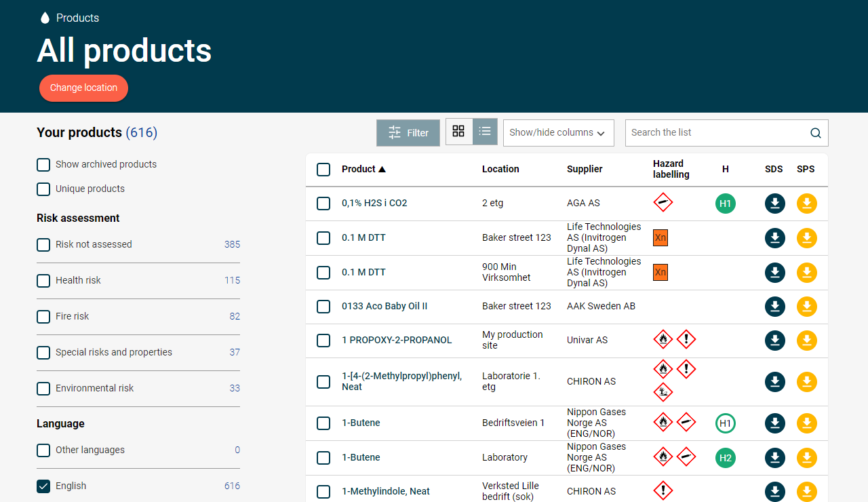
Task: Switch to grid view layout
Action: click(458, 132)
